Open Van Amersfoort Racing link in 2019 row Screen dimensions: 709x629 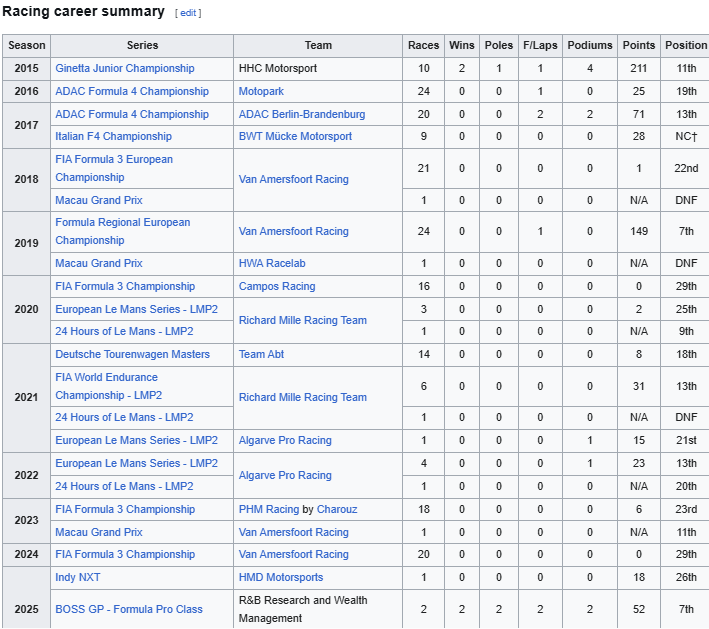(x=293, y=232)
